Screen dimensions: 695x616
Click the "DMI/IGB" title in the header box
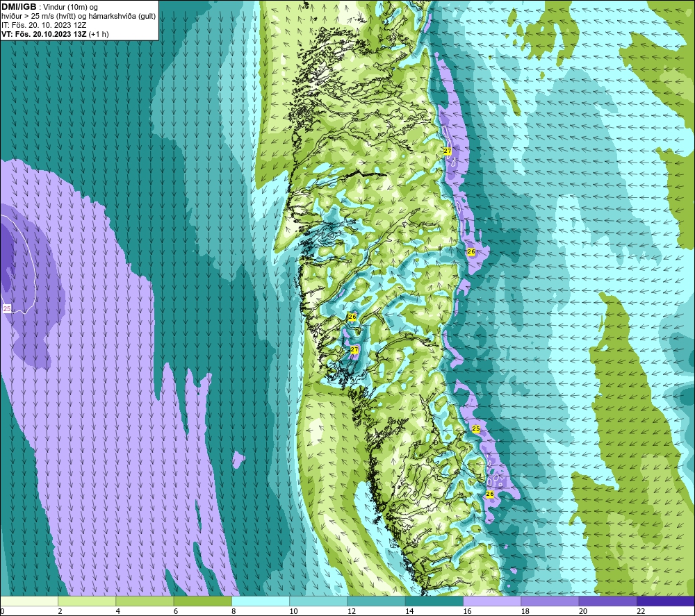(19, 7)
